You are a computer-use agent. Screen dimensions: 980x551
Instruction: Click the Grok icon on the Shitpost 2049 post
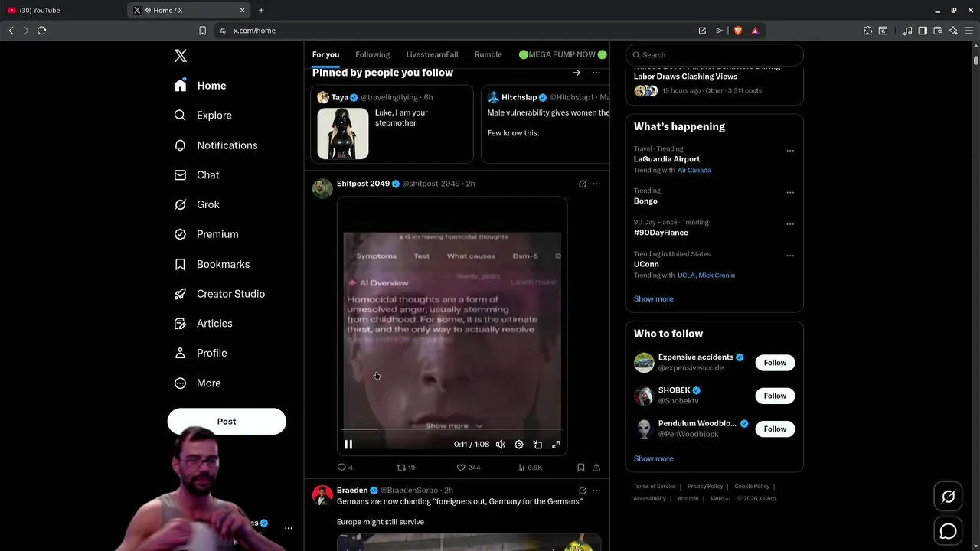(x=583, y=184)
